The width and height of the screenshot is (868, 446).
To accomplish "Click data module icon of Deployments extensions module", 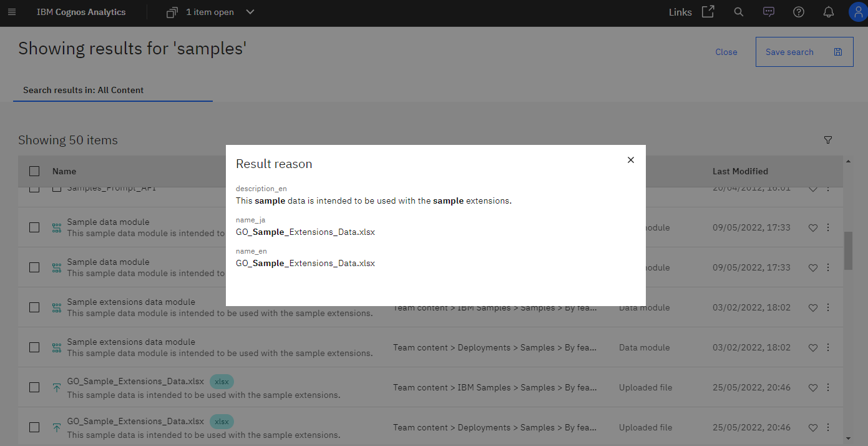I will (57, 348).
